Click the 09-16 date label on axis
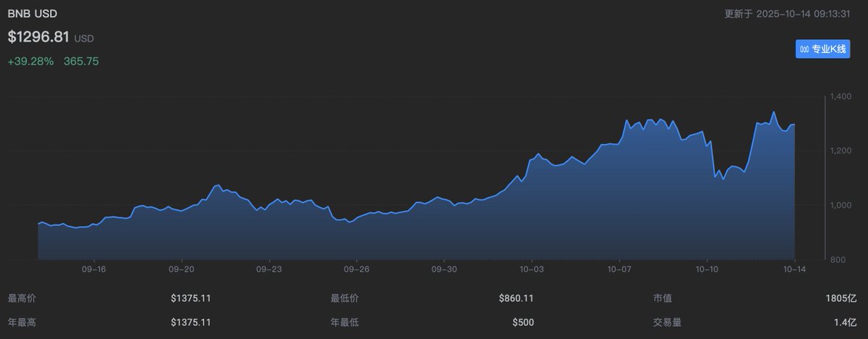The image size is (868, 339). (95, 269)
